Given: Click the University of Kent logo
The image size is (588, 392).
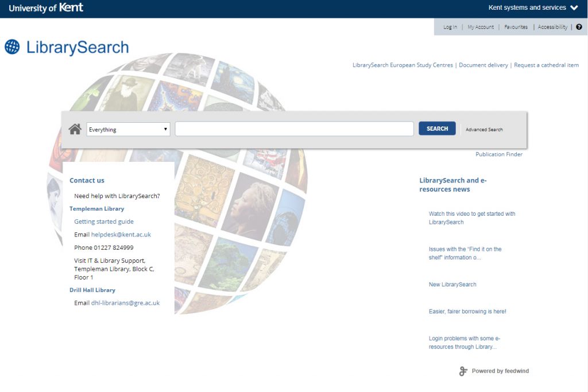Looking at the screenshot, I should pos(46,8).
